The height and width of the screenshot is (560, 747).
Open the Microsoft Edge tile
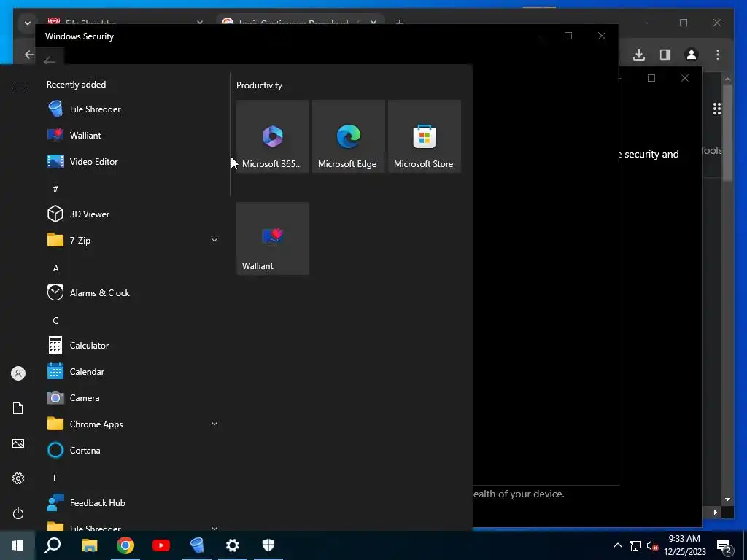coord(348,136)
